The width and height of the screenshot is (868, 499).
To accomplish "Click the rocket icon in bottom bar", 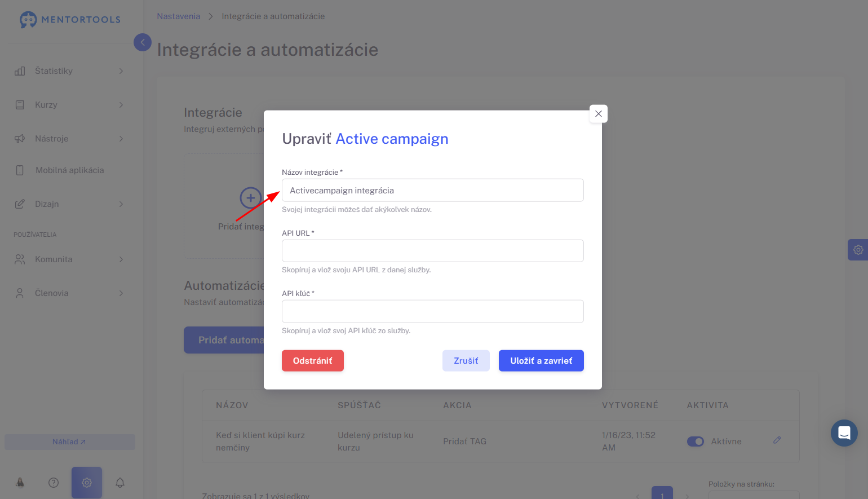I will [20, 483].
